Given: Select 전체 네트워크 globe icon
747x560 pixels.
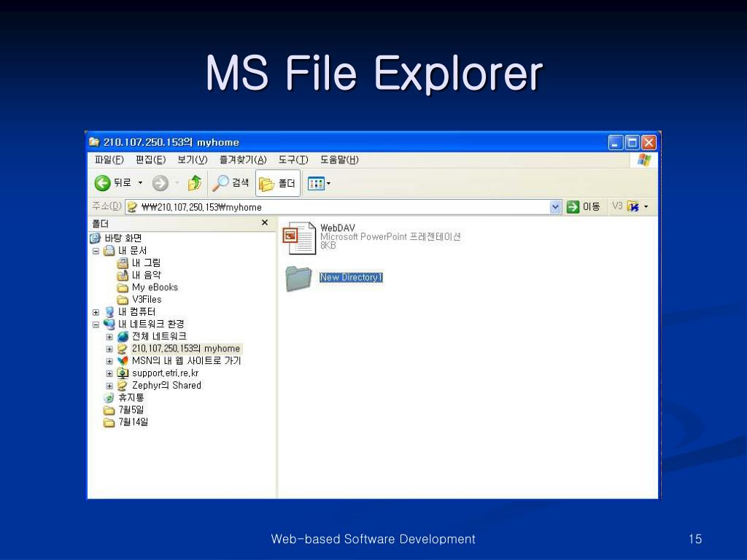Looking at the screenshot, I should (123, 337).
